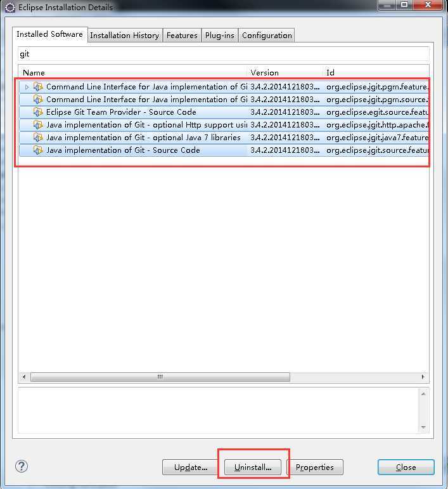Click icon beside Java implementation of Git - Source Code
This screenshot has height=489, width=448.
pyautogui.click(x=38, y=150)
